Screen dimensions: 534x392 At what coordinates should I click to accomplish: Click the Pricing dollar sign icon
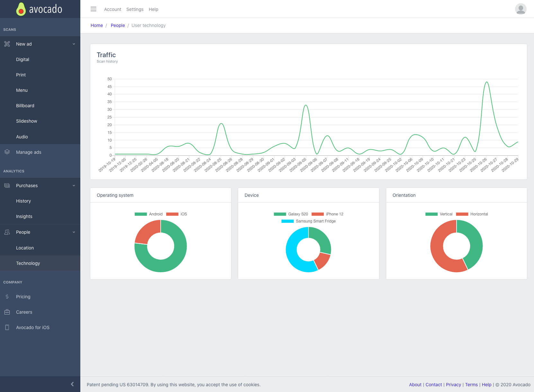(x=7, y=297)
